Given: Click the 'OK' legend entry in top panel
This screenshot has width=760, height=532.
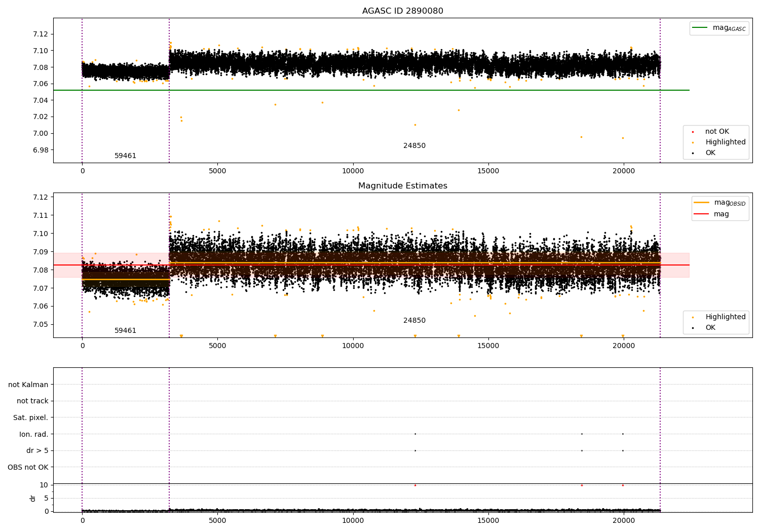Looking at the screenshot, I should pos(710,153).
